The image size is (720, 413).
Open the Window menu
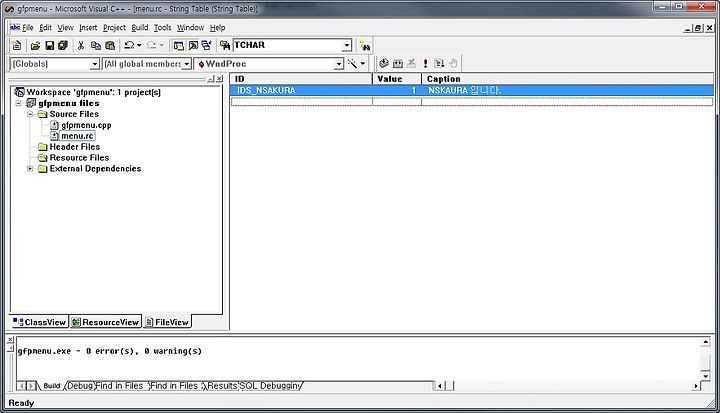(190, 28)
